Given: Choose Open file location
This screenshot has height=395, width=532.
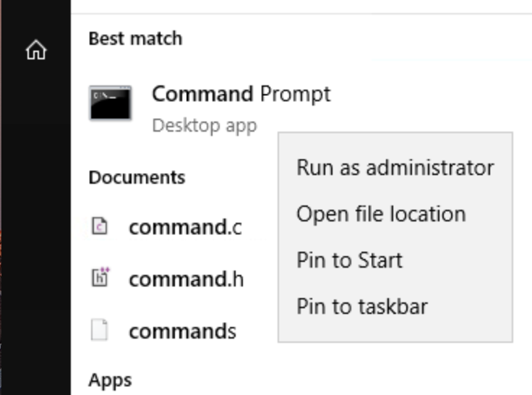Looking at the screenshot, I should coord(381,214).
